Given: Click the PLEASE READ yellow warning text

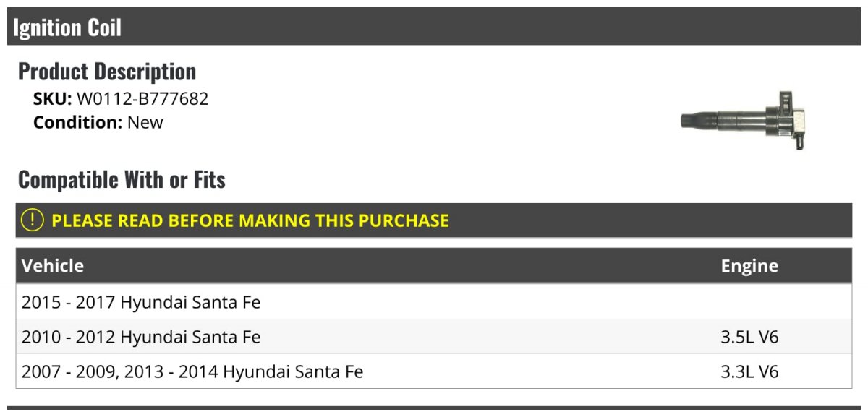Looking at the screenshot, I should [x=250, y=220].
